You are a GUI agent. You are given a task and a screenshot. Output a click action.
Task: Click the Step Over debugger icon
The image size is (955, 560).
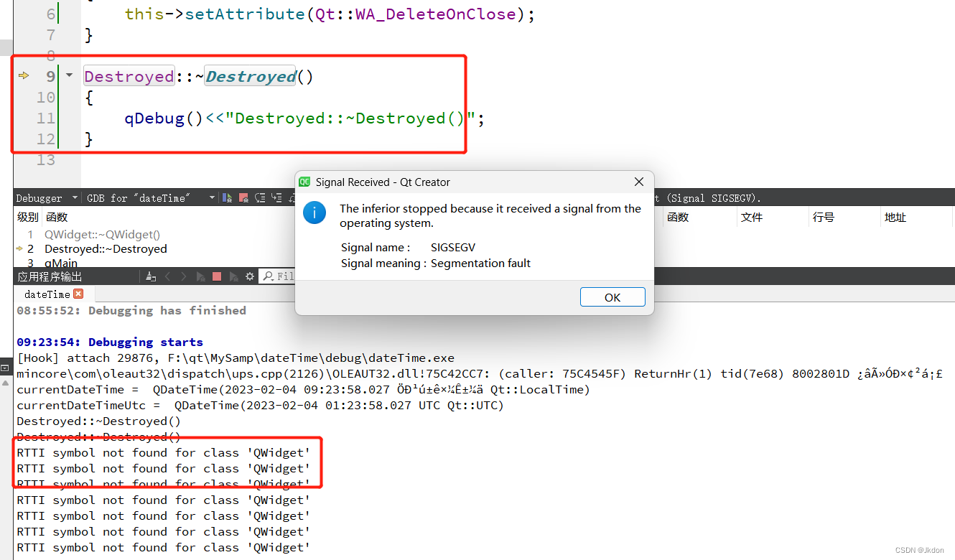pos(260,198)
